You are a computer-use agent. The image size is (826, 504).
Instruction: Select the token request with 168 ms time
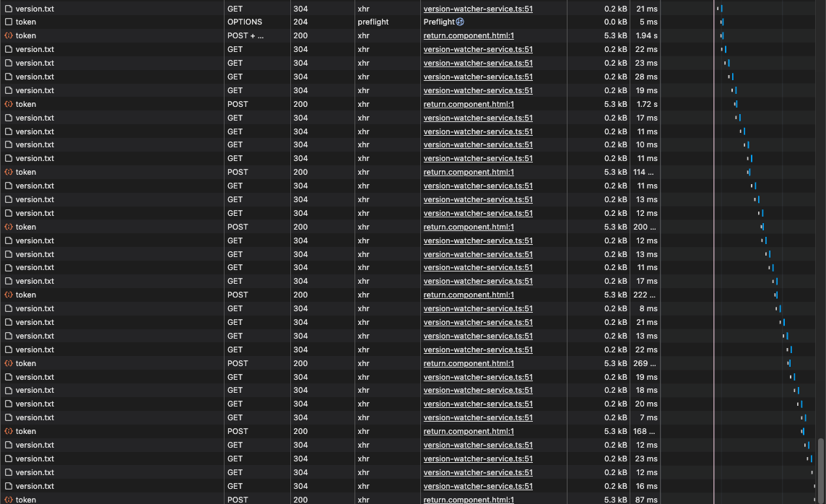click(26, 431)
